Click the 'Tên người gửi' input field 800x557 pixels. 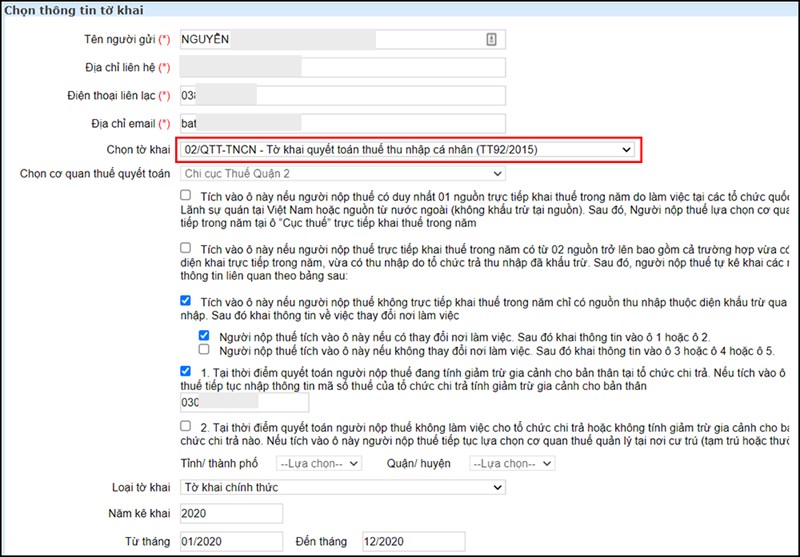pos(343,39)
